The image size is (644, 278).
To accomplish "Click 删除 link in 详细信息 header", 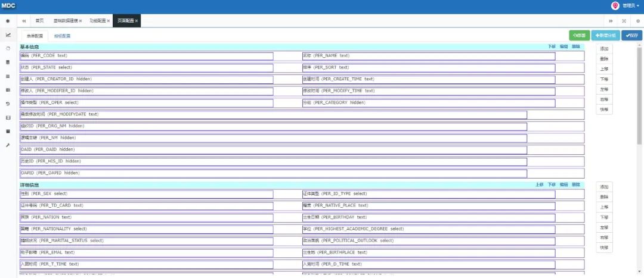I will point(575,185).
